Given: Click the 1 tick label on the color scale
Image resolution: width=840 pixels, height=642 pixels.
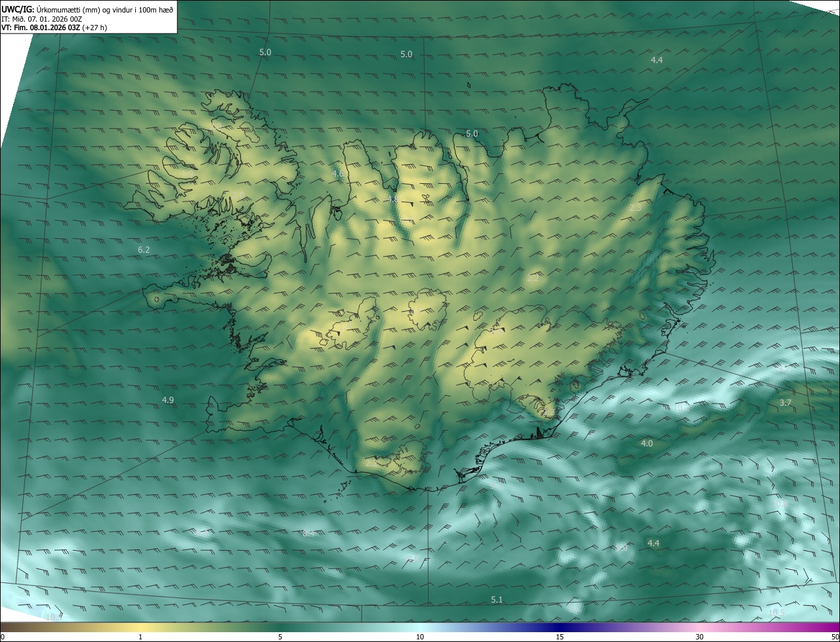Looking at the screenshot, I should [x=140, y=637].
